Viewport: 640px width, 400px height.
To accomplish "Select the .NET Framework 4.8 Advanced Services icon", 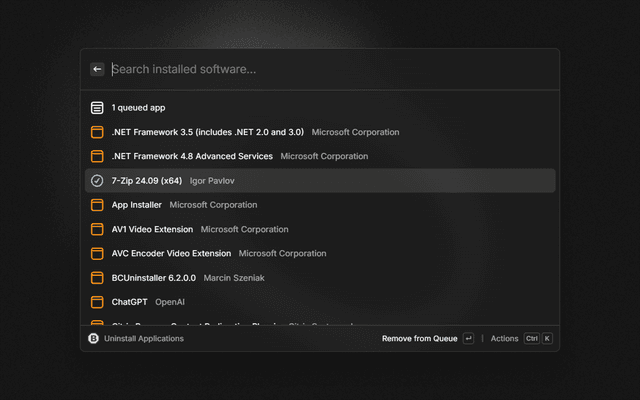I will click(97, 156).
